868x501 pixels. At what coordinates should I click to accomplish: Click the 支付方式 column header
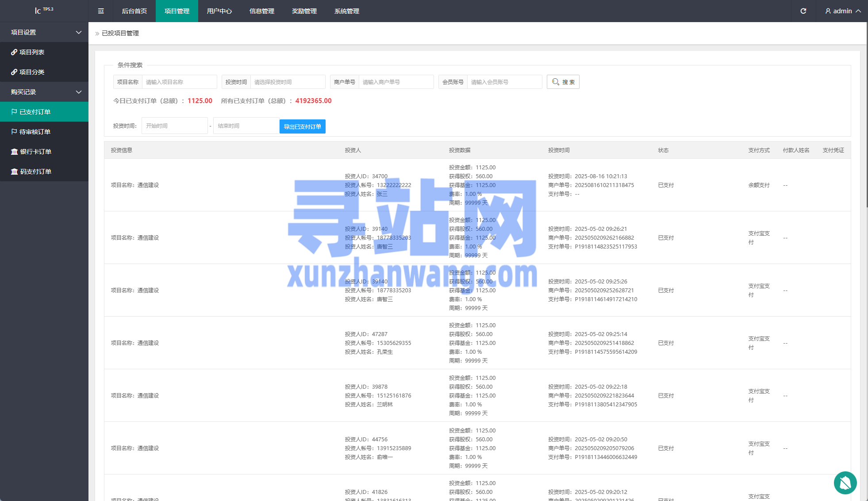(x=759, y=150)
